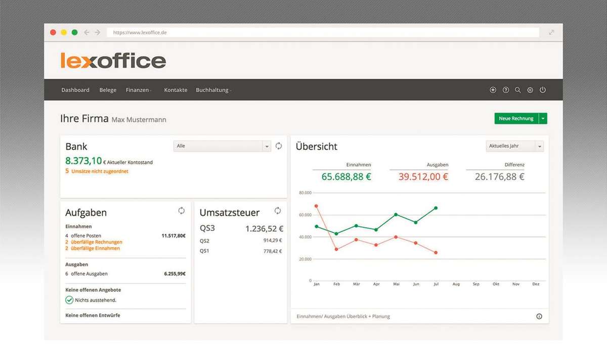This screenshot has height=364, width=607.
Task: Expand the Buchhaltung menu
Action: click(x=214, y=90)
